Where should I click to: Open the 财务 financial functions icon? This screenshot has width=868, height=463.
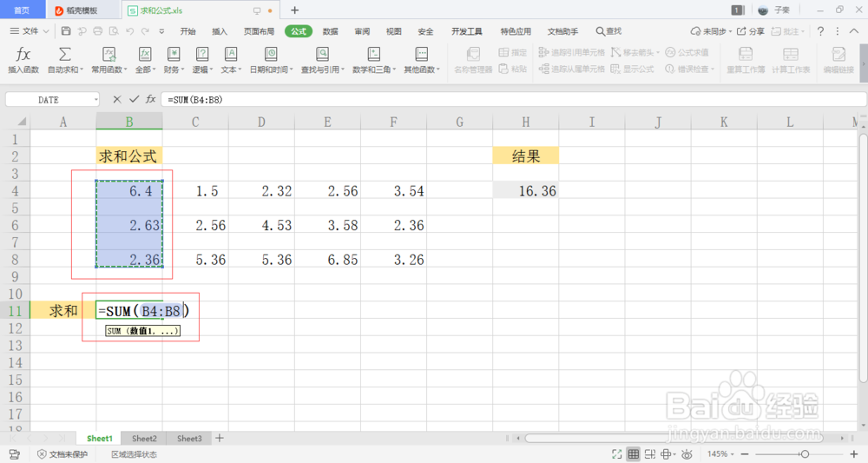click(174, 54)
